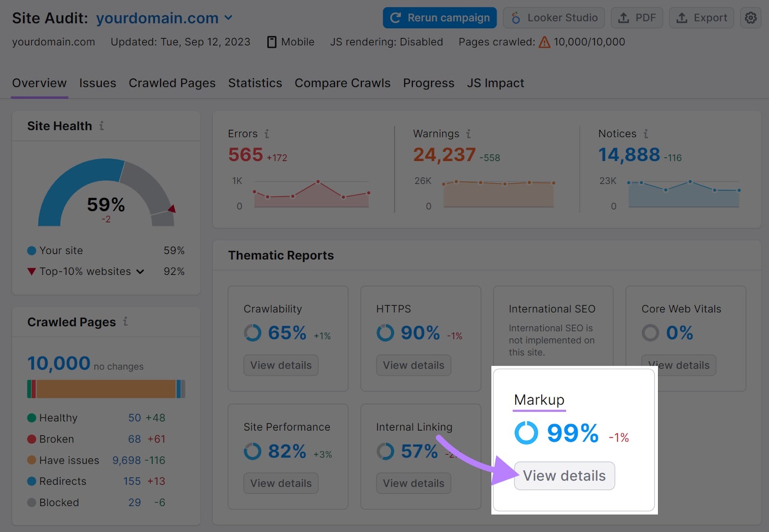Click the Healthy green dot
The image size is (769, 532).
tap(32, 418)
